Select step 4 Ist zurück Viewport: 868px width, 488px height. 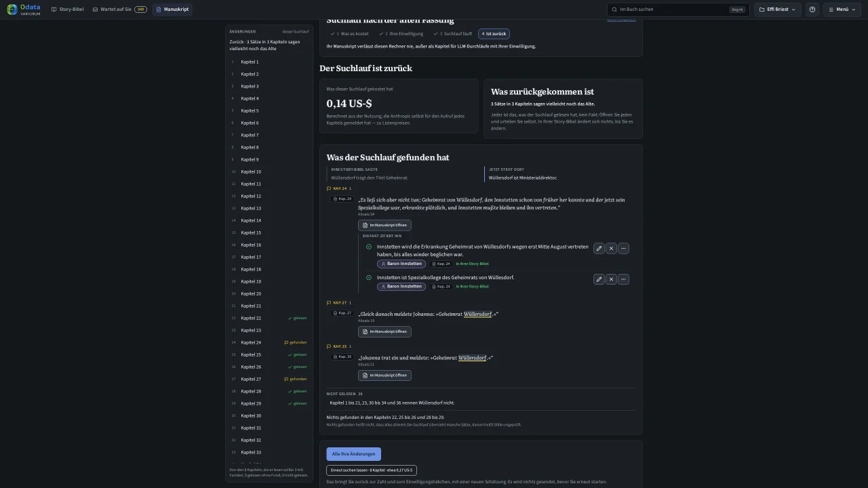[x=494, y=34]
